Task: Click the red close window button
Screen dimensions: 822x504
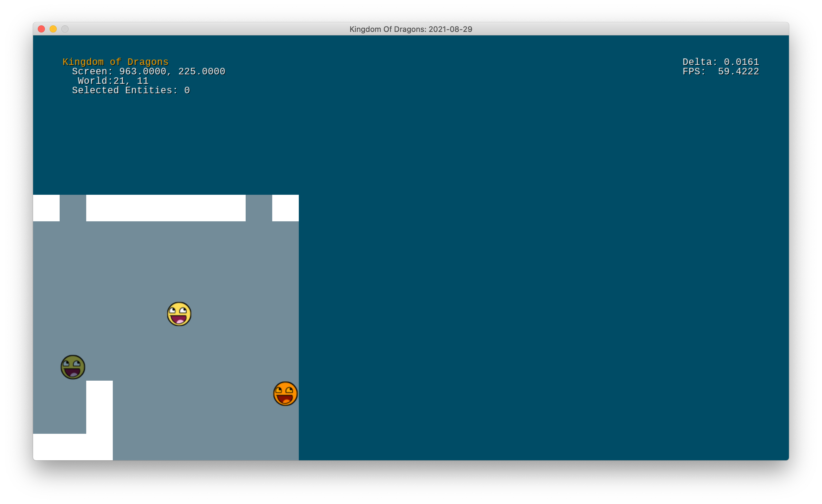Action: (41, 29)
